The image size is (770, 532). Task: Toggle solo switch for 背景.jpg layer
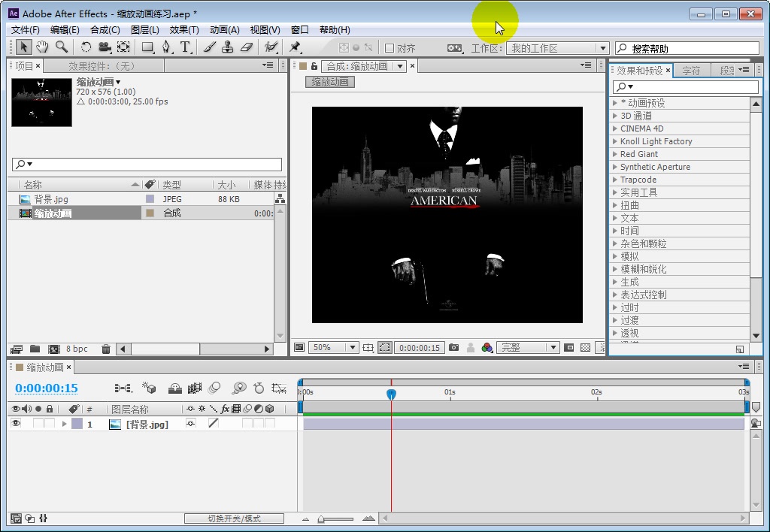coord(38,424)
